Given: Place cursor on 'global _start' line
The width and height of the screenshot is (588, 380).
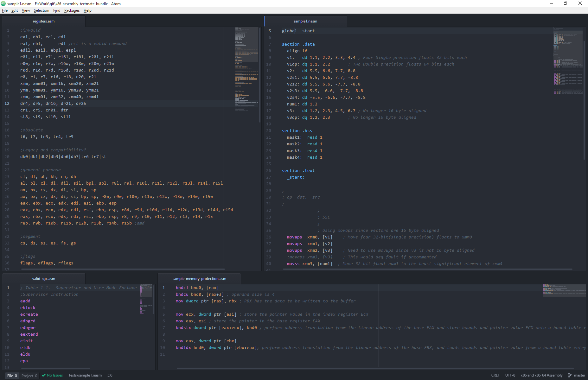Looking at the screenshot, I should [x=298, y=31].
